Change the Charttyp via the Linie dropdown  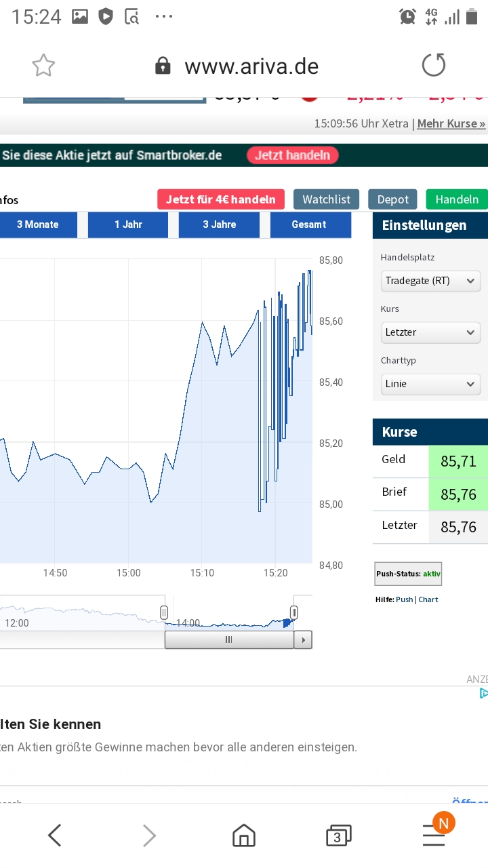pyautogui.click(x=430, y=384)
